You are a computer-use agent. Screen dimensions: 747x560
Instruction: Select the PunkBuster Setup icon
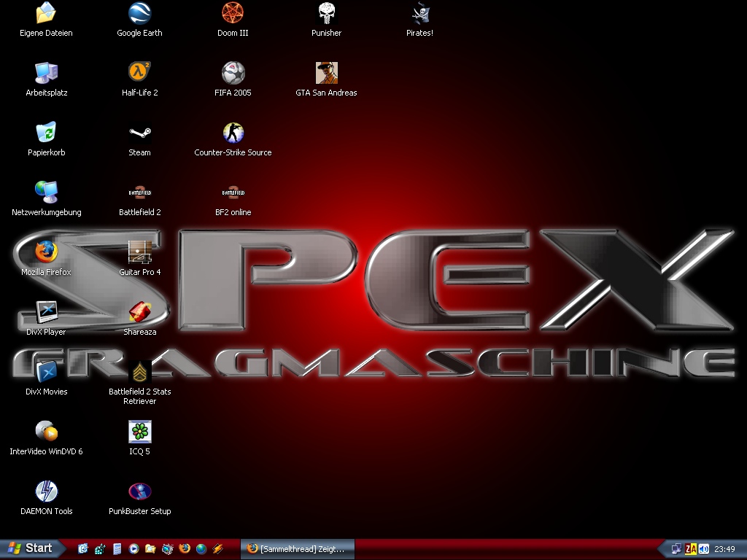[x=139, y=491]
